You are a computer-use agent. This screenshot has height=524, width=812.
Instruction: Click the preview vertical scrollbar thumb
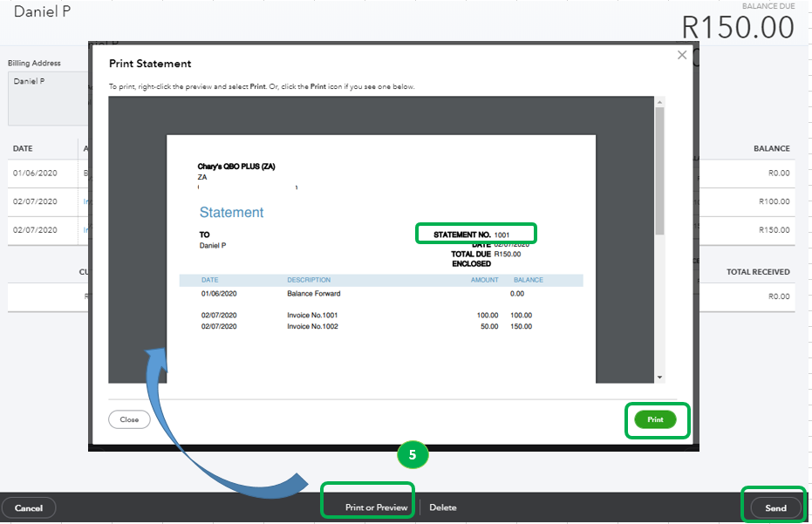point(659,171)
